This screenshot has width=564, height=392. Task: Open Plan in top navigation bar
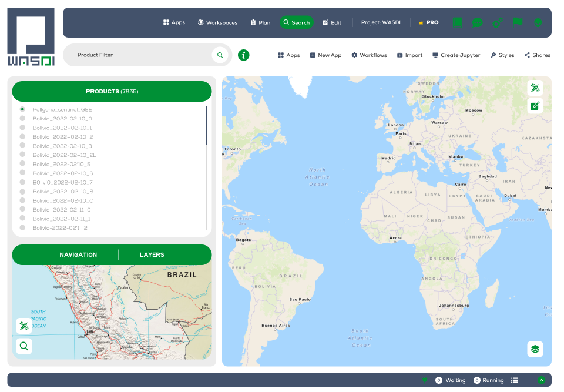(x=260, y=22)
